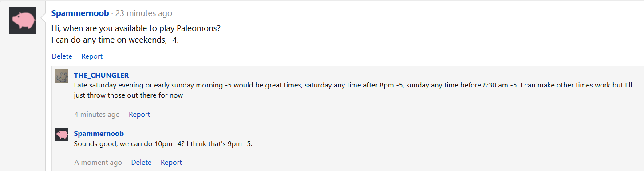Open THE_CHUNGLER's small profile avatar

[x=62, y=76]
